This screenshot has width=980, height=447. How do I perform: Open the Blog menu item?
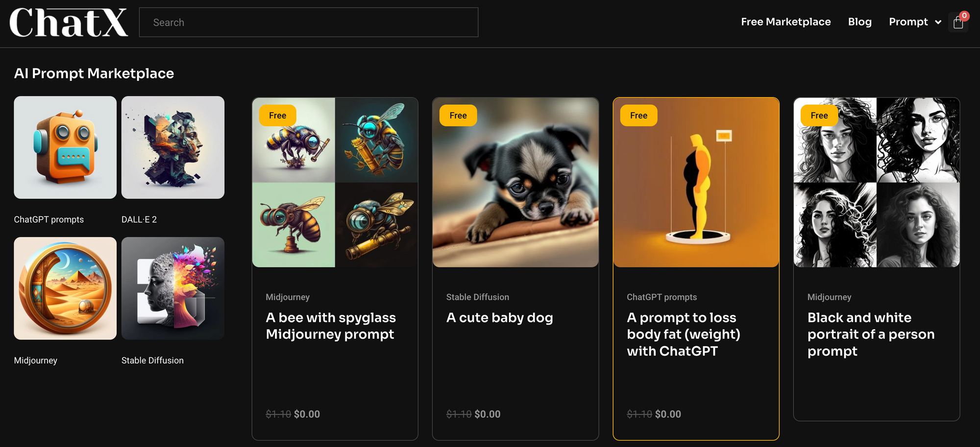click(x=859, y=22)
